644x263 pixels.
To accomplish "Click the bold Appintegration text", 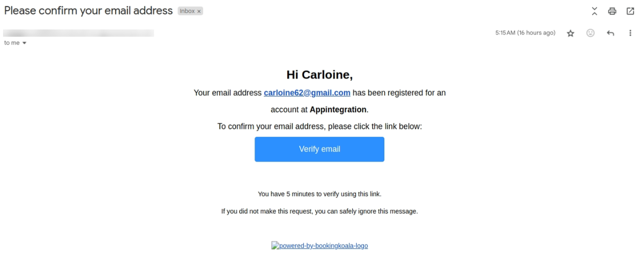I will [338, 109].
